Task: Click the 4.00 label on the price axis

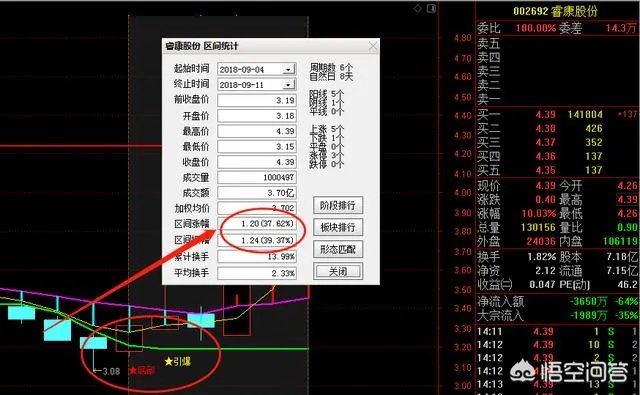Action: click(462, 193)
